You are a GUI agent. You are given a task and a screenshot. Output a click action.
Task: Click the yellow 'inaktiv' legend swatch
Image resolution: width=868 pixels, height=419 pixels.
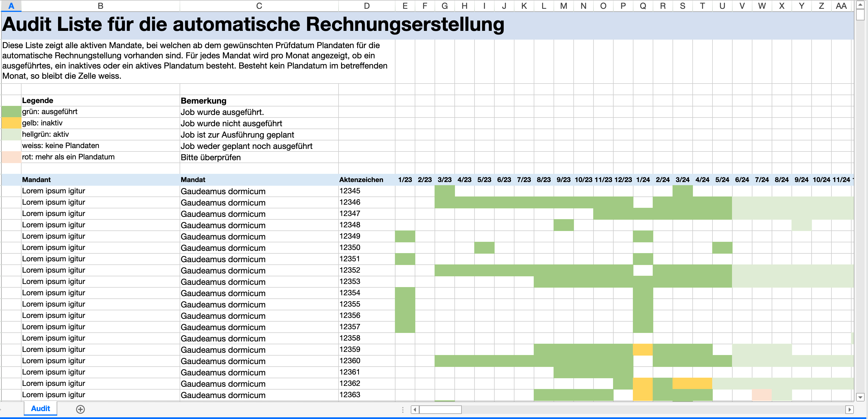pos(11,123)
